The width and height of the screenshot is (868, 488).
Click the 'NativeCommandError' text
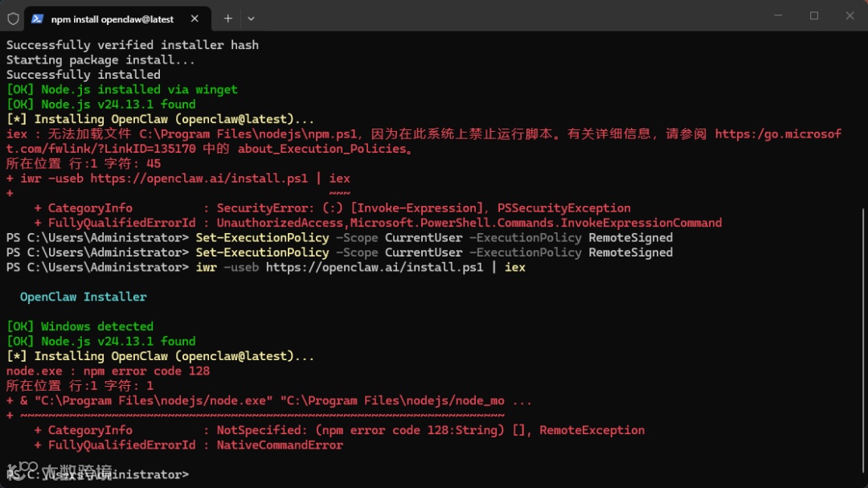tap(280, 445)
